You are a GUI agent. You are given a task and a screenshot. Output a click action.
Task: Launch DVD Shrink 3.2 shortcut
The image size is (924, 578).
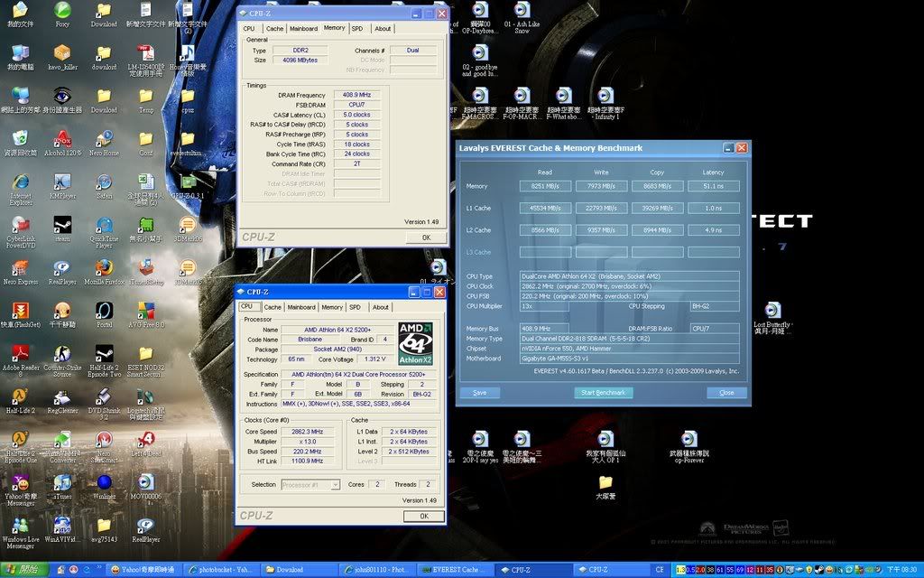pos(104,404)
